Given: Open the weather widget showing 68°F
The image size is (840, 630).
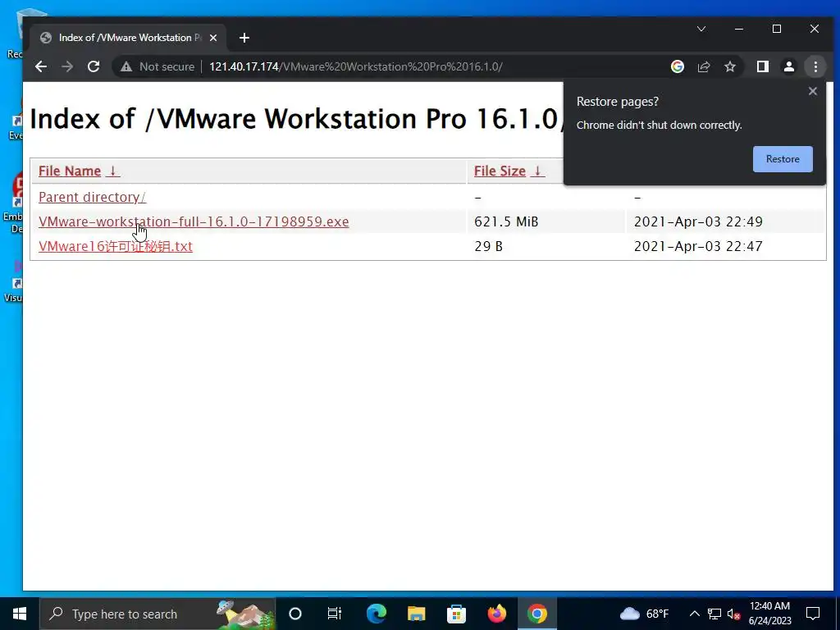Looking at the screenshot, I should pos(645,614).
